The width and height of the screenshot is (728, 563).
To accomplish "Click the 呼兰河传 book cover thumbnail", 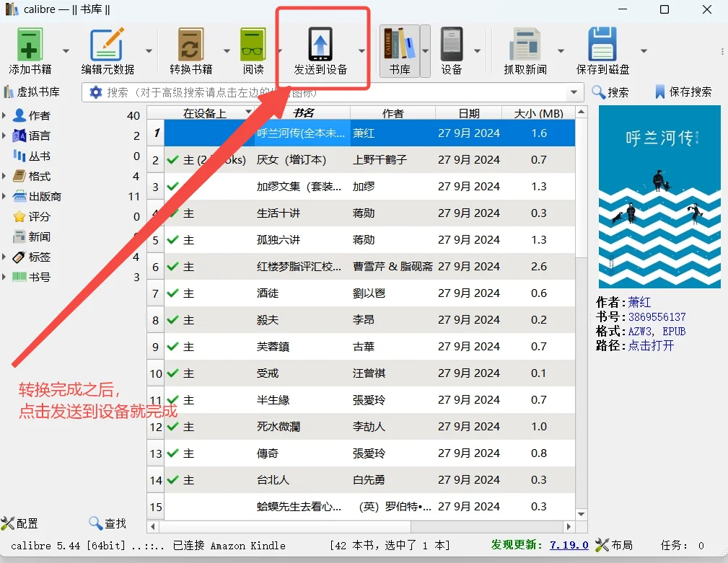I will pos(659,197).
